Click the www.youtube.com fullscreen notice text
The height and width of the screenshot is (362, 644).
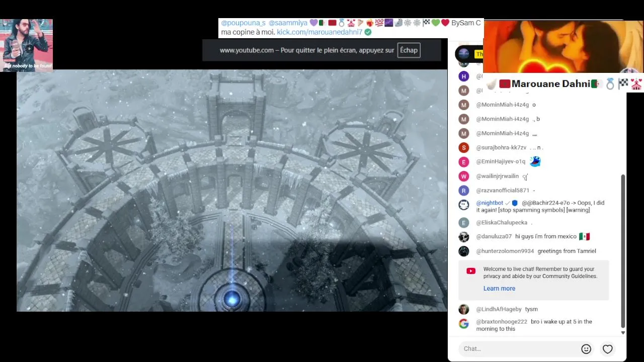click(306, 50)
